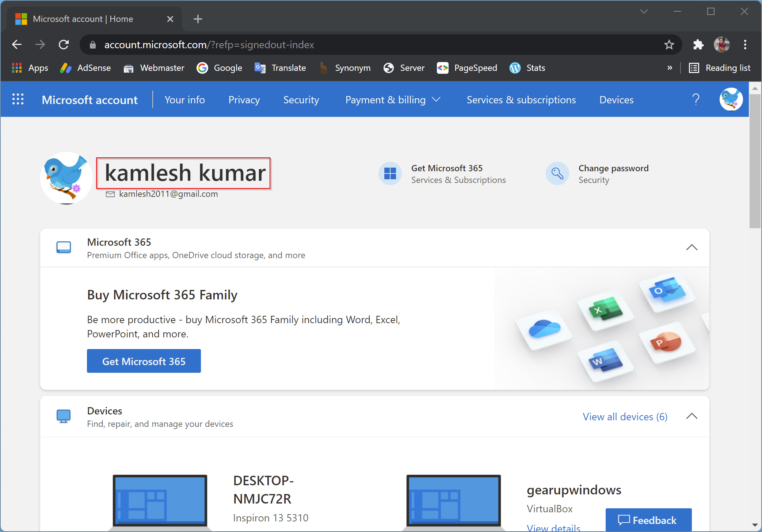Click the DESKTOP-NMJC72R device name
Screen dimensions: 762x532
[263, 490]
